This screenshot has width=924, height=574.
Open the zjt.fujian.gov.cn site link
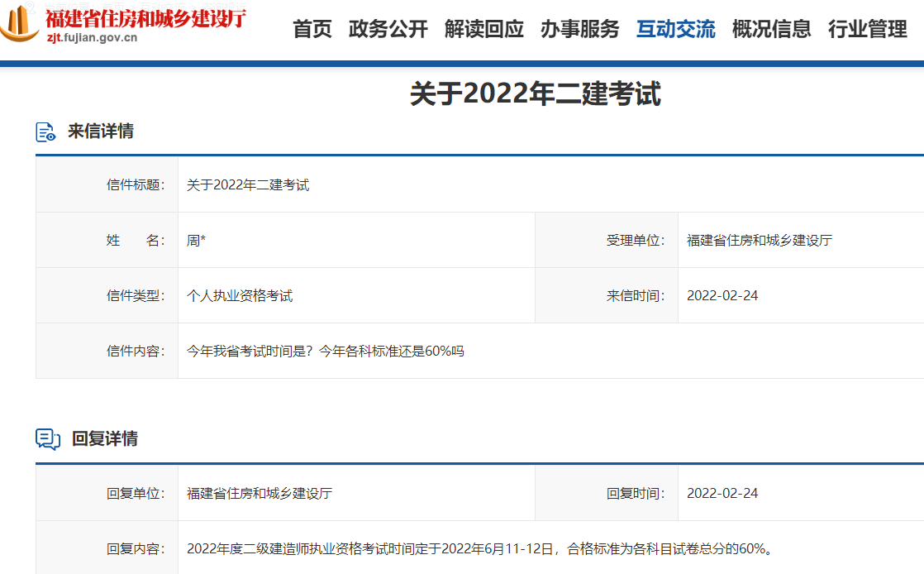[x=93, y=37]
